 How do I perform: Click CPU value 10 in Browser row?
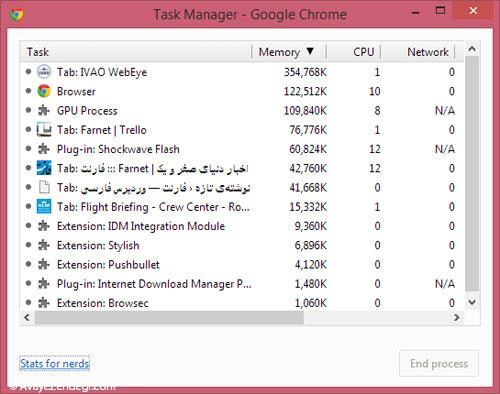[375, 91]
